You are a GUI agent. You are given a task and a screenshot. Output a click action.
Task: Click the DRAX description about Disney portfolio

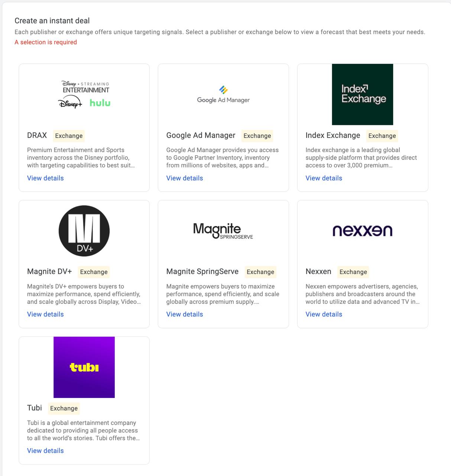[x=81, y=158]
